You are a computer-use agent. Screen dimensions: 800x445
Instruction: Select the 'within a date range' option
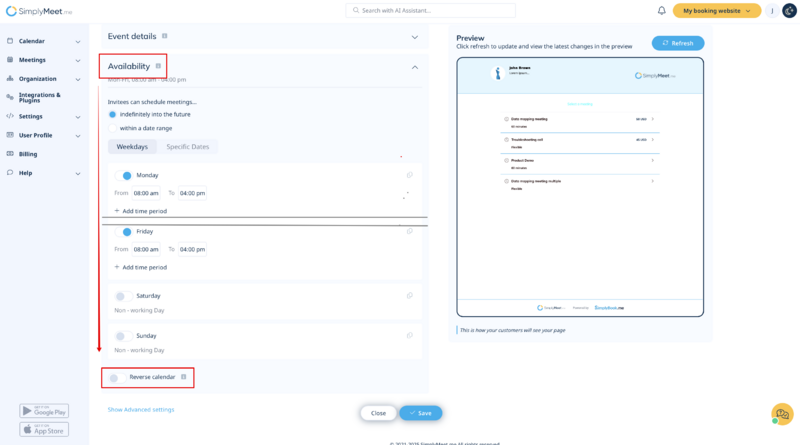pyautogui.click(x=113, y=128)
